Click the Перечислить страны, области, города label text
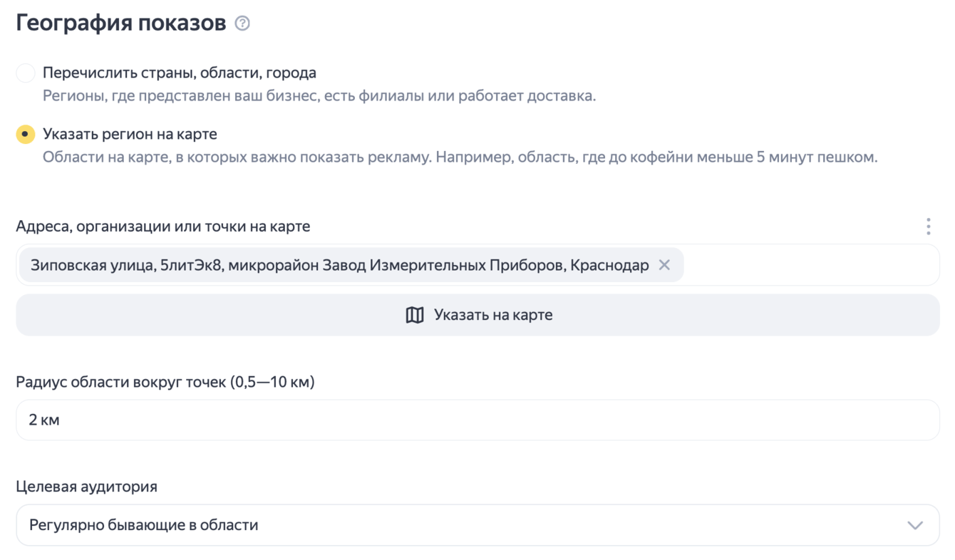 coord(180,73)
